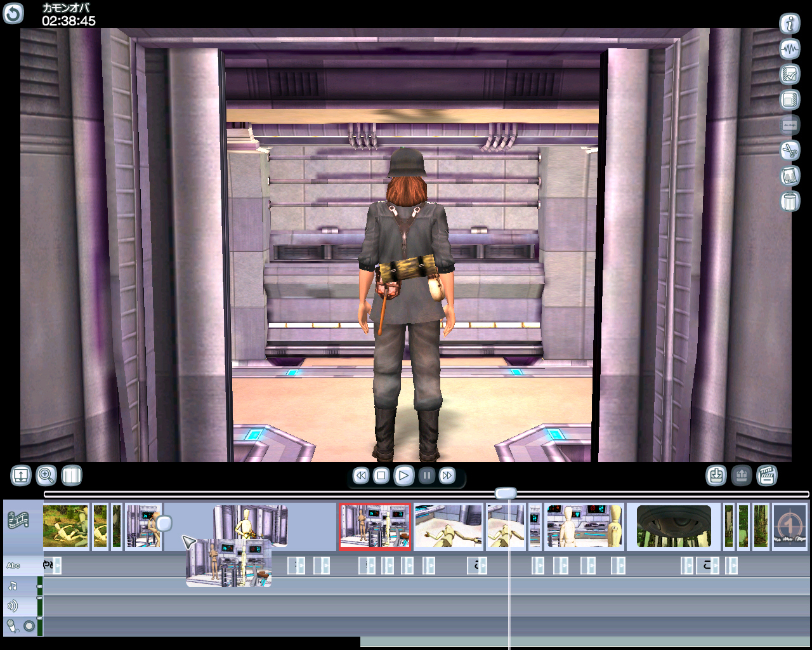Image resolution: width=812 pixels, height=650 pixels.
Task: Click the clapperboard icon
Action: pos(767,475)
